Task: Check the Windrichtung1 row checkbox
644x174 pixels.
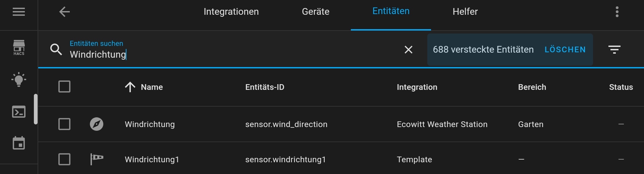Action: tap(64, 159)
